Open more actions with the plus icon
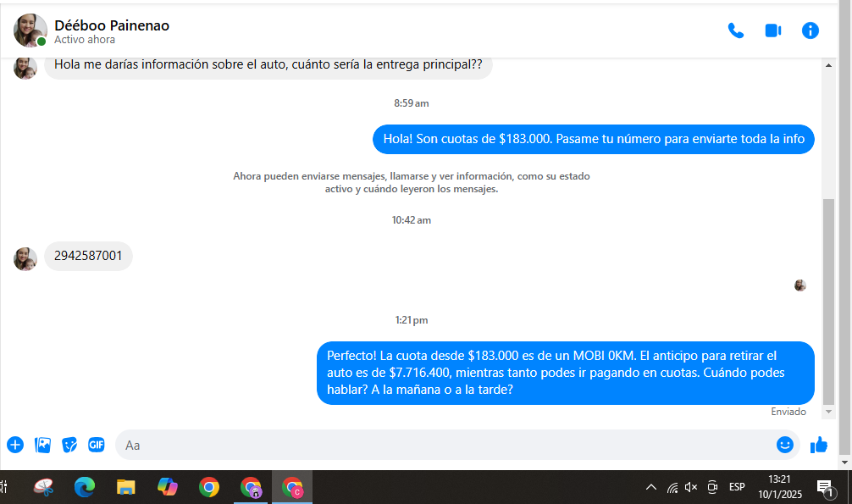852x504 pixels. pos(15,445)
